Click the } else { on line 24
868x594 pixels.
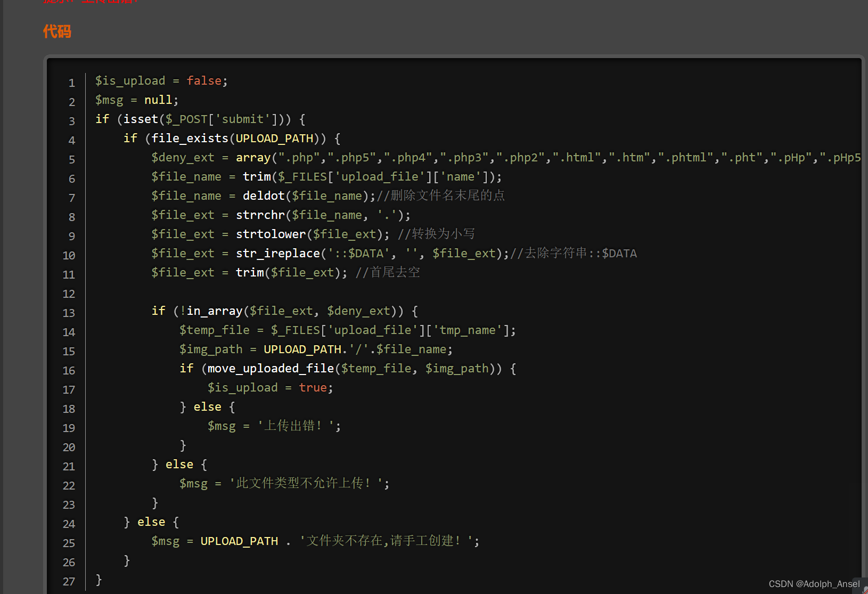coord(151,522)
